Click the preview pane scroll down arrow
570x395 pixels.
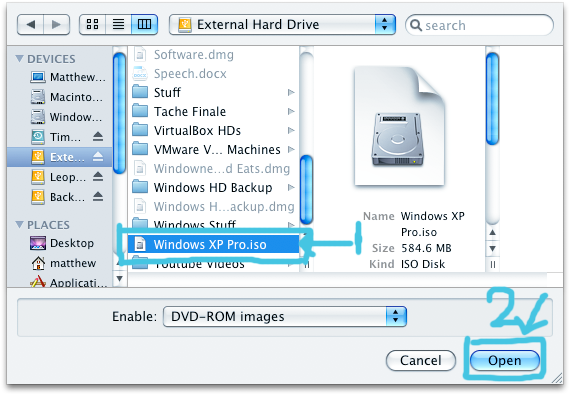[x=492, y=249]
